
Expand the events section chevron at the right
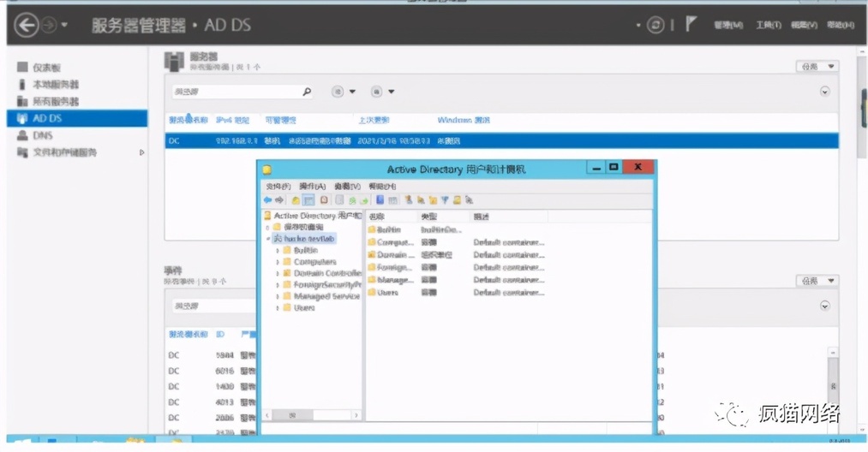[825, 306]
